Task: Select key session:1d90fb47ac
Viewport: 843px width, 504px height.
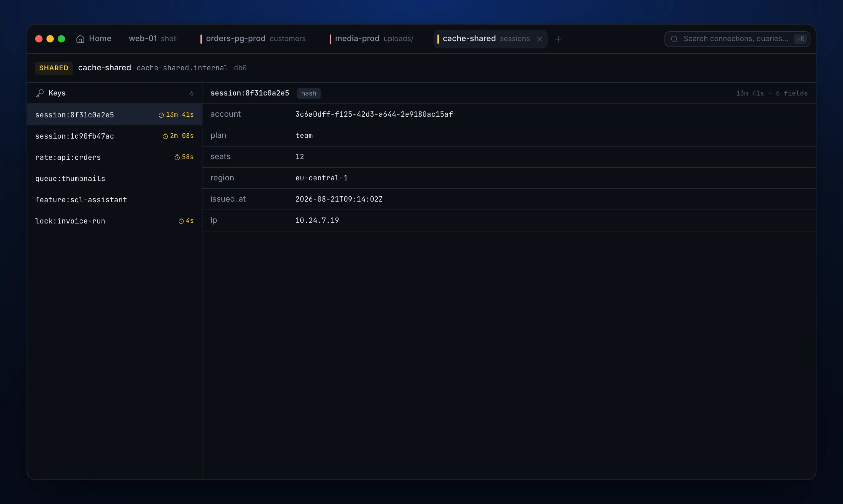Action: (x=115, y=136)
